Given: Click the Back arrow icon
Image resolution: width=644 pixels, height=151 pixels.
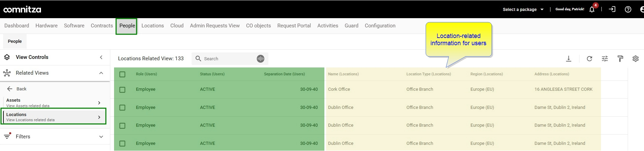Looking at the screenshot, I should pyautogui.click(x=10, y=89).
